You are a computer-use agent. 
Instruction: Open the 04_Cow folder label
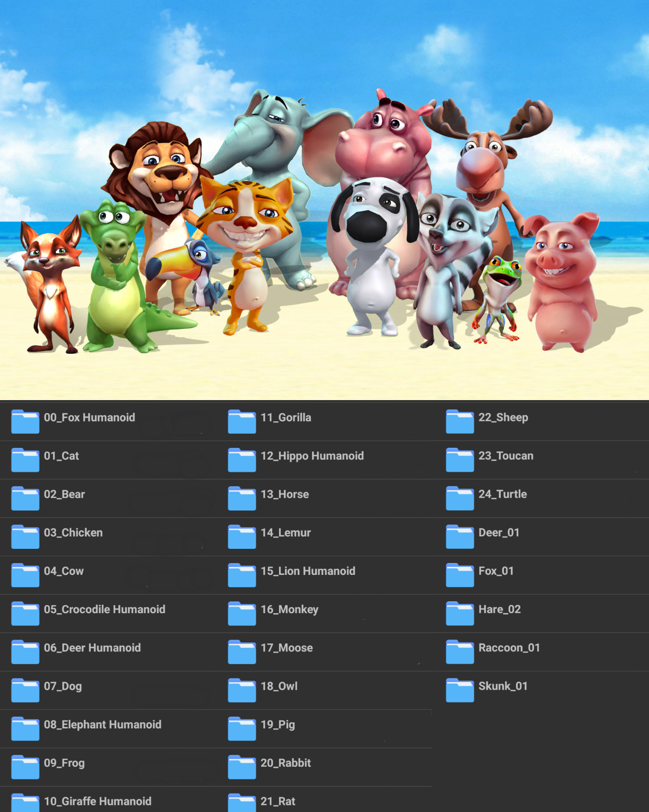point(64,571)
